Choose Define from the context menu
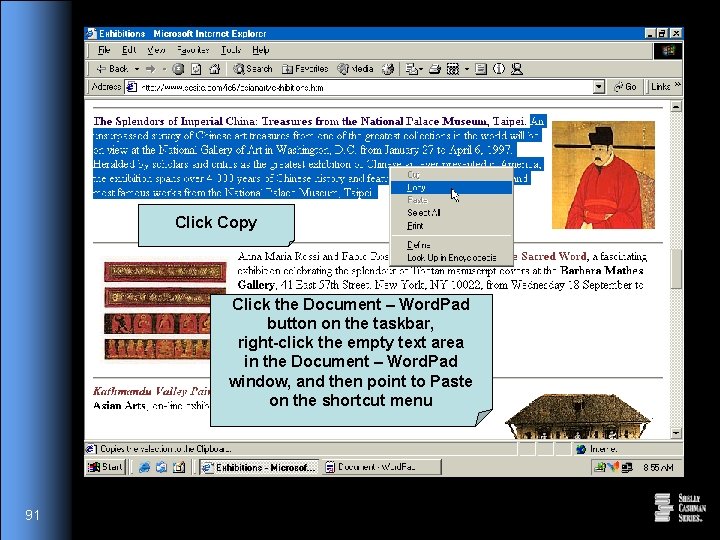 (x=451, y=245)
